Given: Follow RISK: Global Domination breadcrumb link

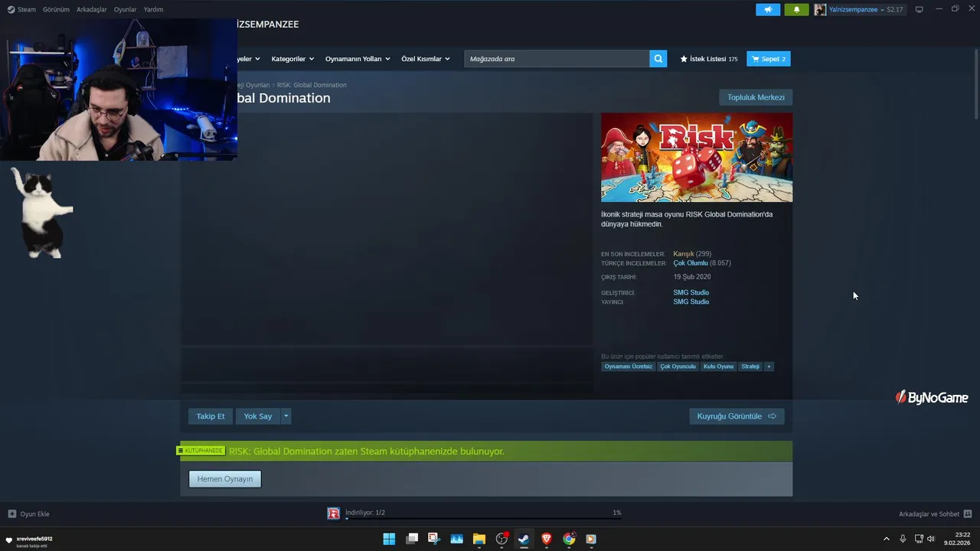Looking at the screenshot, I should [x=312, y=85].
